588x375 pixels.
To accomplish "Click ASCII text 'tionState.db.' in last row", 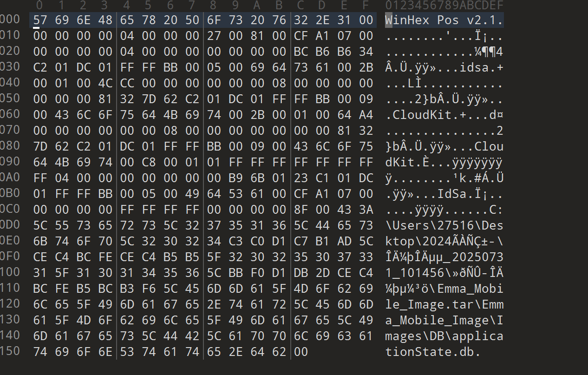I will tap(433, 352).
